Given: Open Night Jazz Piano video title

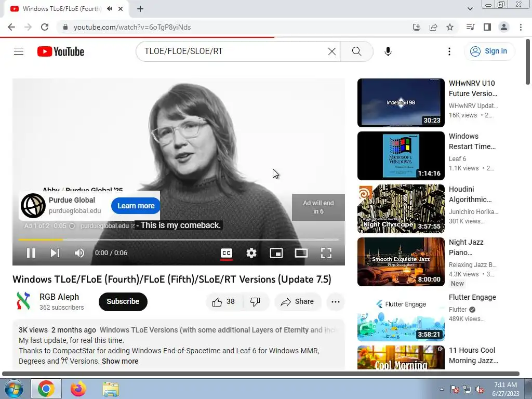Looking at the screenshot, I should (466, 247).
